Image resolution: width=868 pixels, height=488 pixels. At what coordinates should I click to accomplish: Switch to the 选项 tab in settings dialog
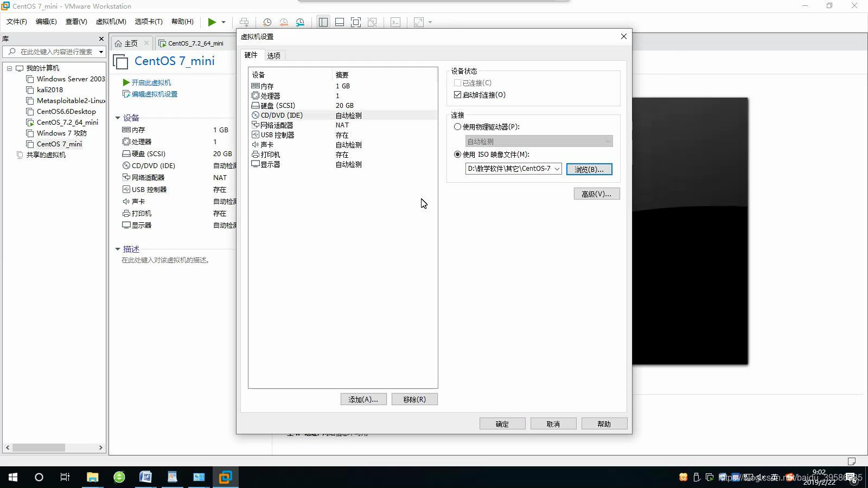pyautogui.click(x=274, y=55)
